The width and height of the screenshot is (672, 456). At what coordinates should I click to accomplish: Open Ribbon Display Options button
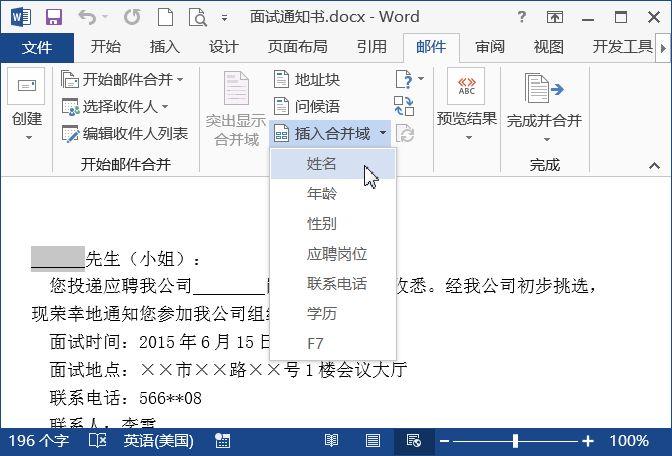click(x=555, y=17)
